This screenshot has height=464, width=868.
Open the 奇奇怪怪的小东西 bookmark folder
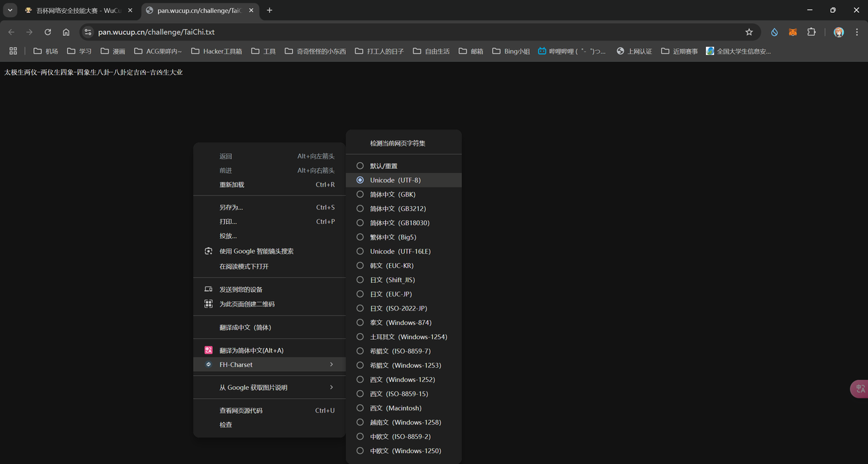315,51
